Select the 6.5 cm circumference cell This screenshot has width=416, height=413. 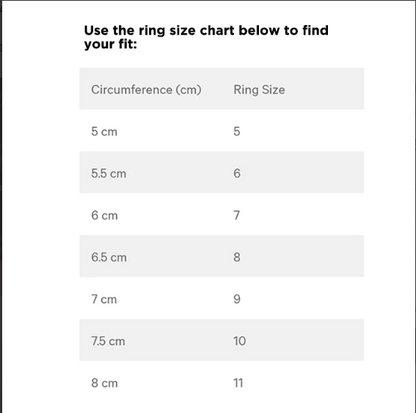pyautogui.click(x=109, y=257)
